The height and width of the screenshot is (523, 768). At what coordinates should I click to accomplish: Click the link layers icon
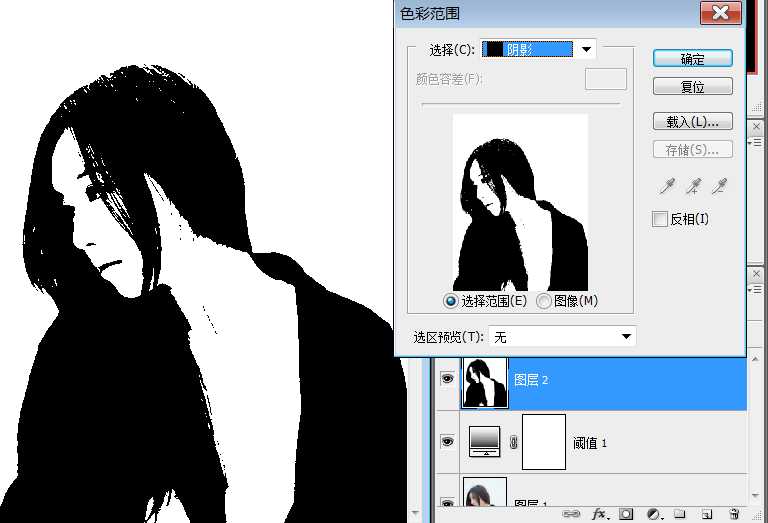[x=571, y=514]
